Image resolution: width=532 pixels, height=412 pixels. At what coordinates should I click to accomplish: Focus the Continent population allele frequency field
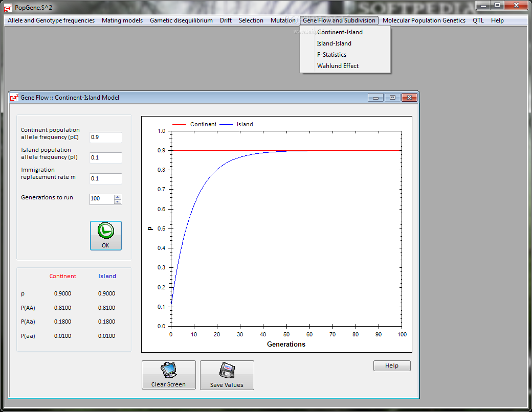pyautogui.click(x=105, y=138)
